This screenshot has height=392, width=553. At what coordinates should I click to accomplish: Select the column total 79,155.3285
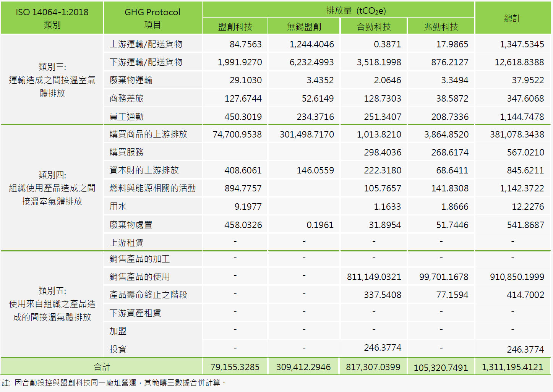click(x=235, y=367)
